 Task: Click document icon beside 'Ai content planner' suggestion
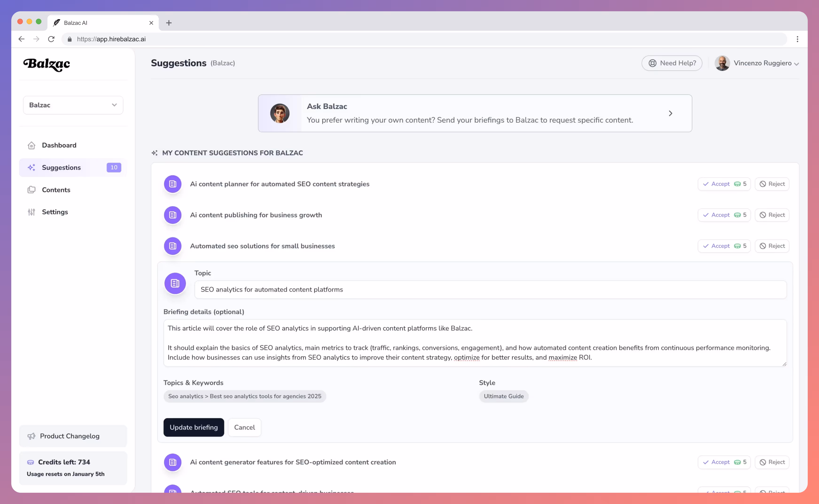(x=172, y=184)
